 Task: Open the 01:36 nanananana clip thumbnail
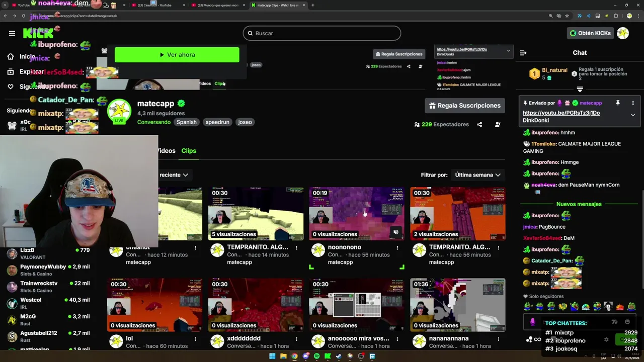[458, 305]
